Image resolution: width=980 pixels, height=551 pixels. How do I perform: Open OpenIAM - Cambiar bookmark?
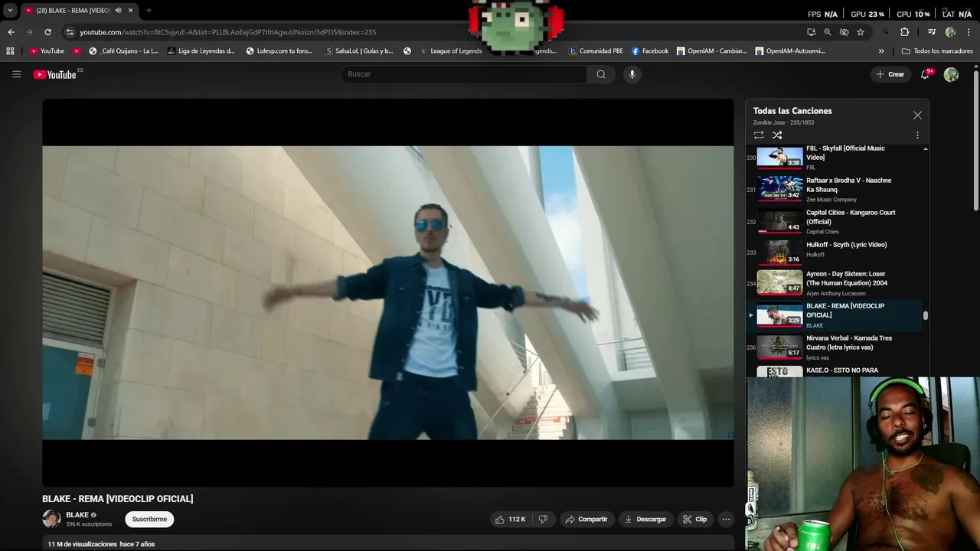click(711, 51)
